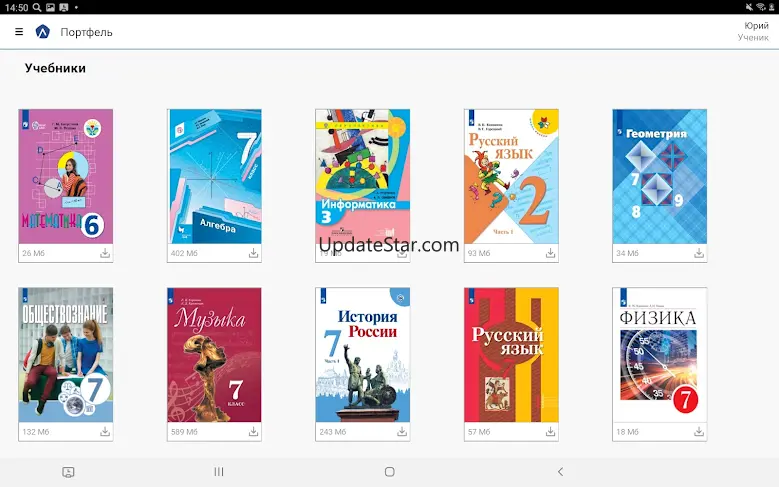779x487 pixels.
Task: Tap the 402 Мб size label
Action: (x=184, y=253)
